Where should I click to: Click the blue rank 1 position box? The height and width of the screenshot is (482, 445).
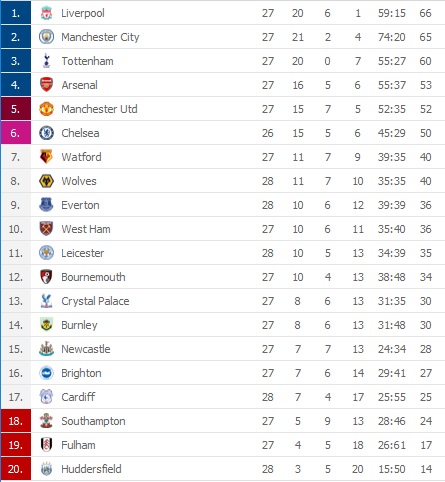tap(16, 13)
